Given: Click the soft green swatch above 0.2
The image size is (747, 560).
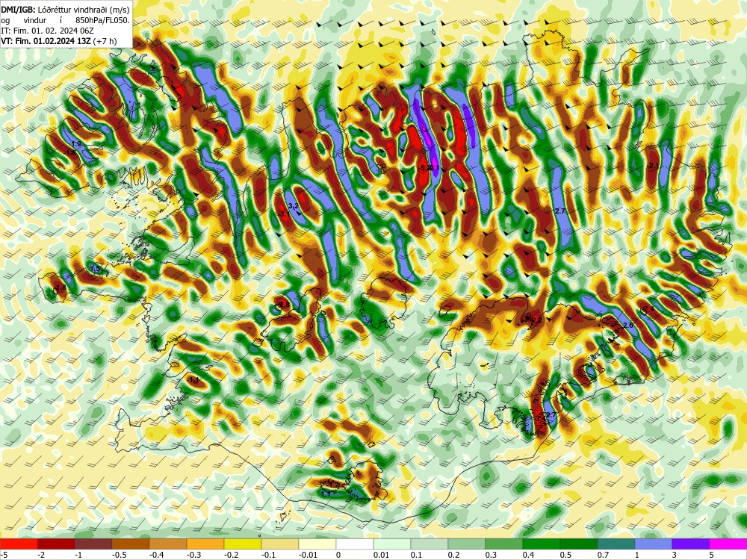Looking at the screenshot, I should coord(467,544).
